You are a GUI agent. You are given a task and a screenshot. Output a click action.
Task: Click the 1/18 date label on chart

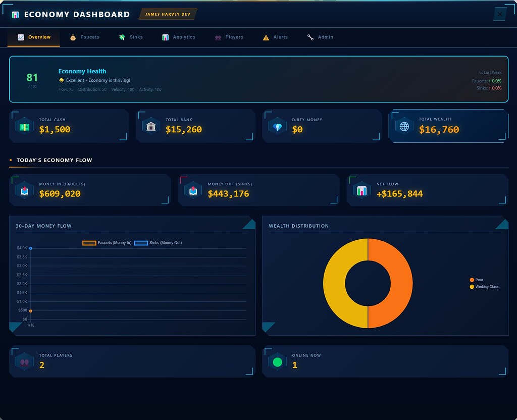click(x=31, y=326)
